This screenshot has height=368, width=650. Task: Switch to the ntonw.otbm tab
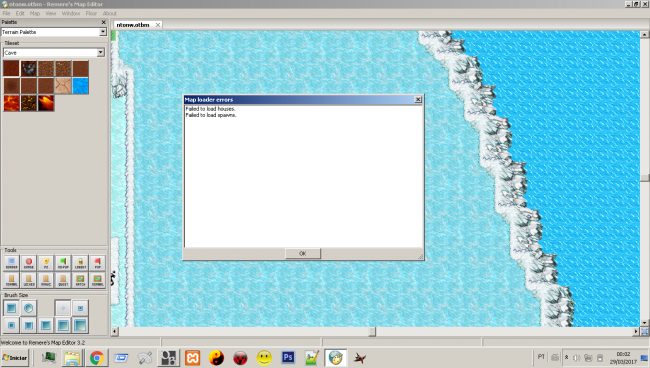tap(133, 25)
